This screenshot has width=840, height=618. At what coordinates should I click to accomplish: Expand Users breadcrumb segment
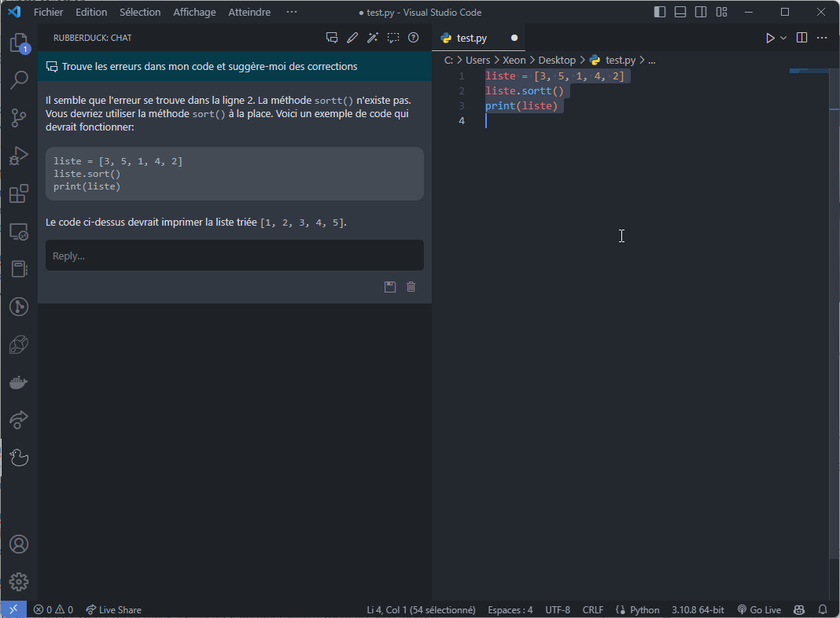click(x=477, y=61)
